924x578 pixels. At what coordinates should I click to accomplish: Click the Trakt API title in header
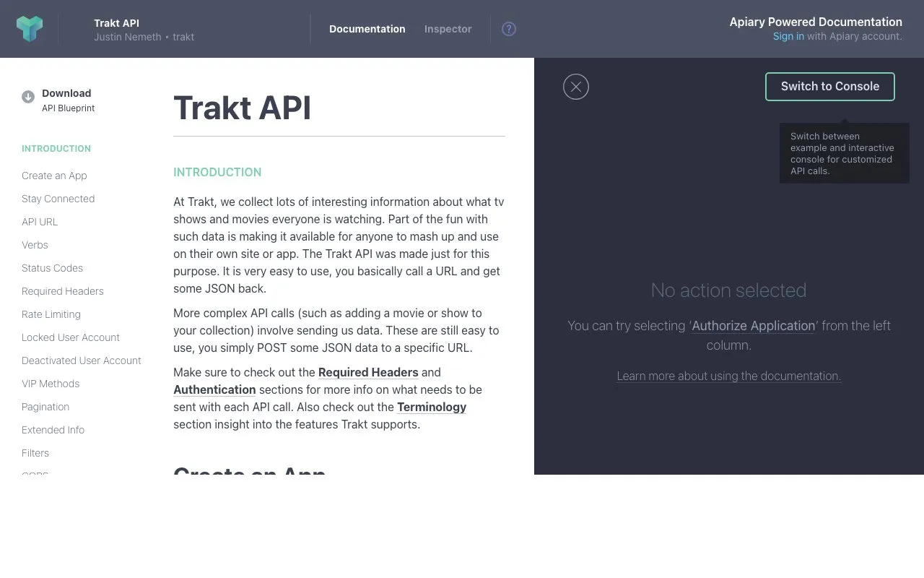coord(116,23)
